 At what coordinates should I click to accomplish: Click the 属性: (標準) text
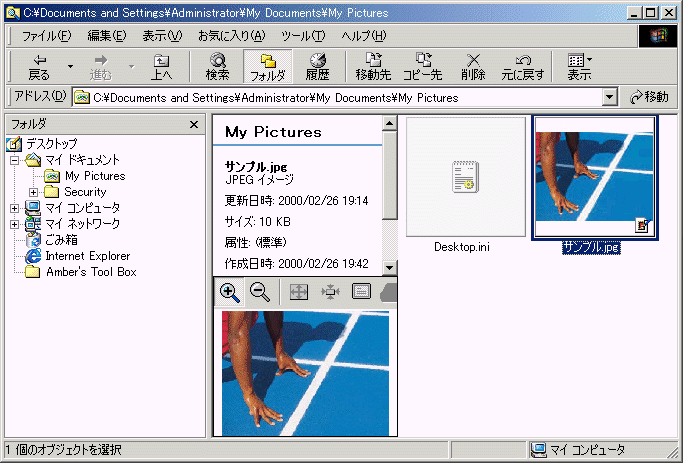(x=256, y=242)
